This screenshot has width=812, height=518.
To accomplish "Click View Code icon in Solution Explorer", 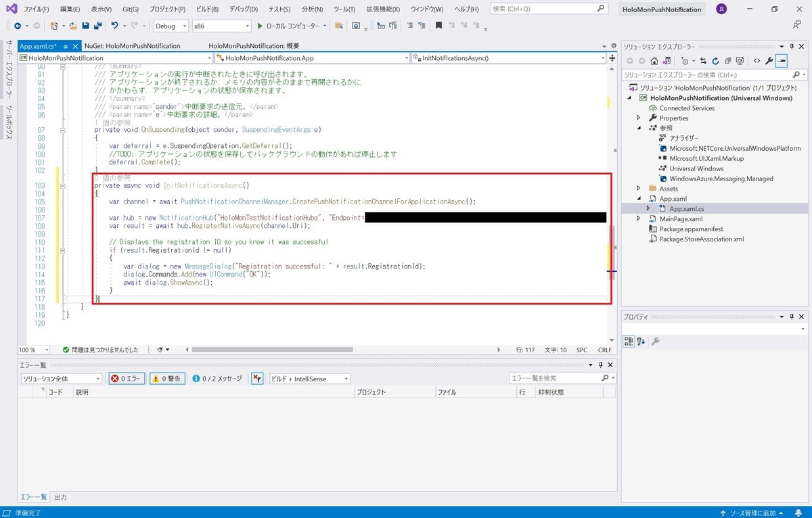I will pyautogui.click(x=757, y=61).
